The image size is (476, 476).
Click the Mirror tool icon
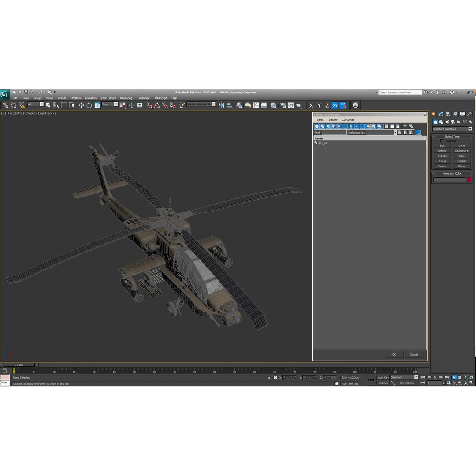221,105
